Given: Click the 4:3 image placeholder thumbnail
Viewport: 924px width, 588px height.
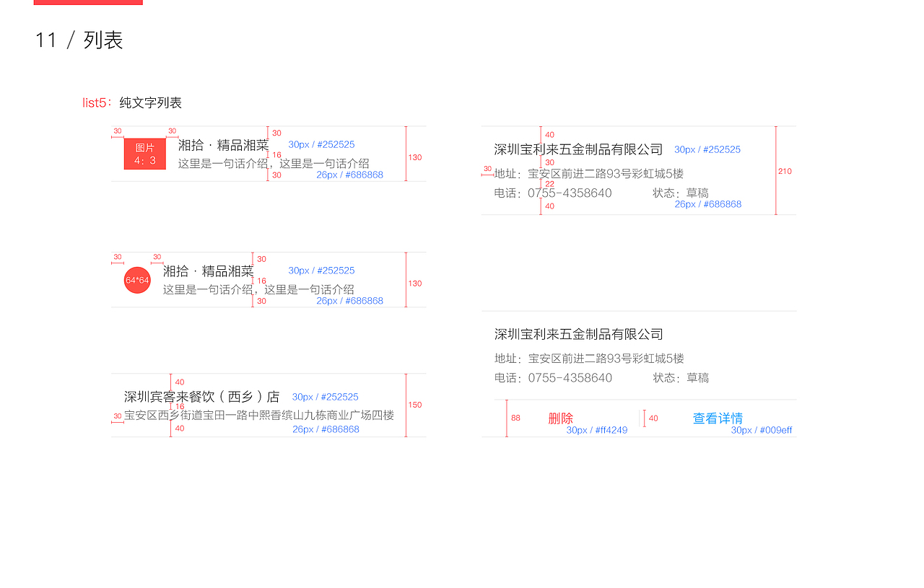Looking at the screenshot, I should pos(144,154).
